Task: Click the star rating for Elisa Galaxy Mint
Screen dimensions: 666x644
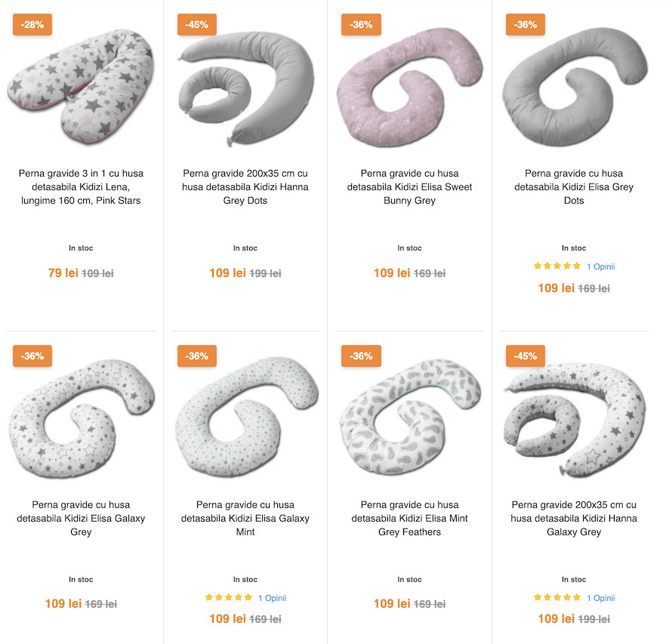Action: pos(229,598)
